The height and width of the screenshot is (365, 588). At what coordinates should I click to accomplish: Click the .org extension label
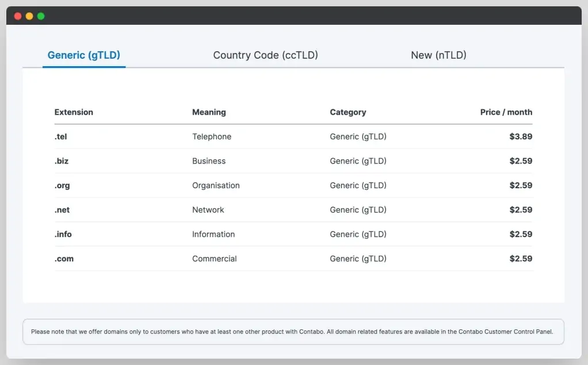[x=62, y=185]
